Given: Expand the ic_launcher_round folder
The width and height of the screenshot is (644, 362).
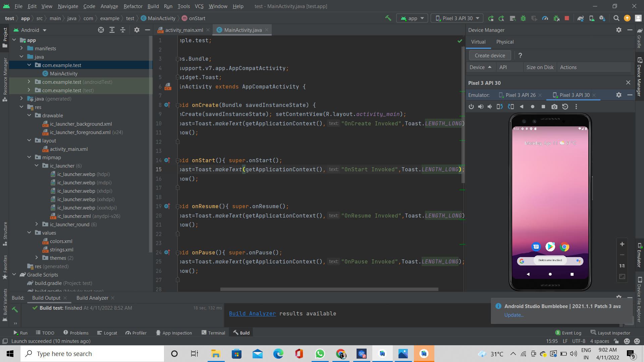Looking at the screenshot, I should [x=37, y=224].
